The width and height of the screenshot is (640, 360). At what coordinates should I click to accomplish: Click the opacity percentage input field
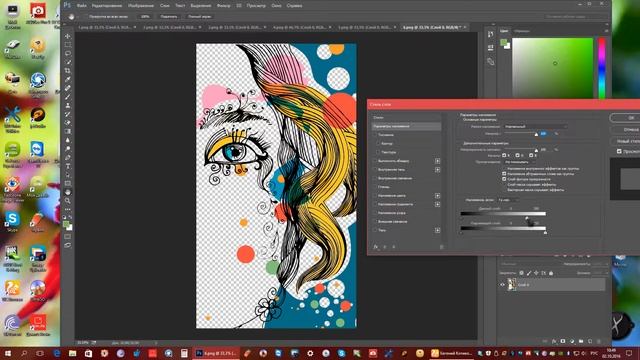545,133
